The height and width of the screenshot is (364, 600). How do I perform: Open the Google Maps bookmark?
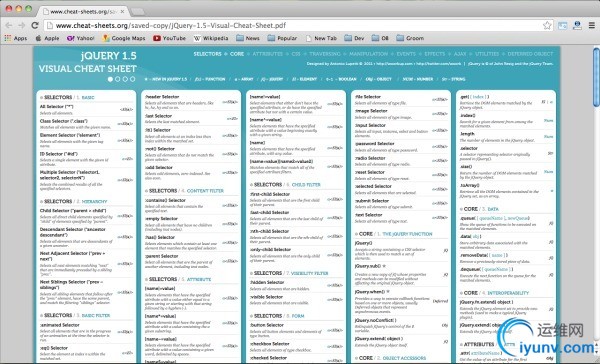click(x=124, y=38)
